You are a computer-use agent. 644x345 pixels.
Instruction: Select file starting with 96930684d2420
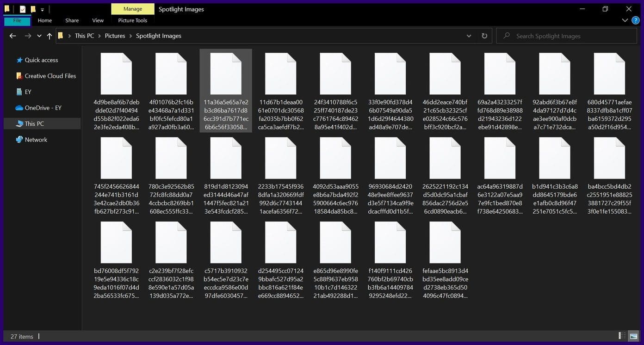(390, 176)
